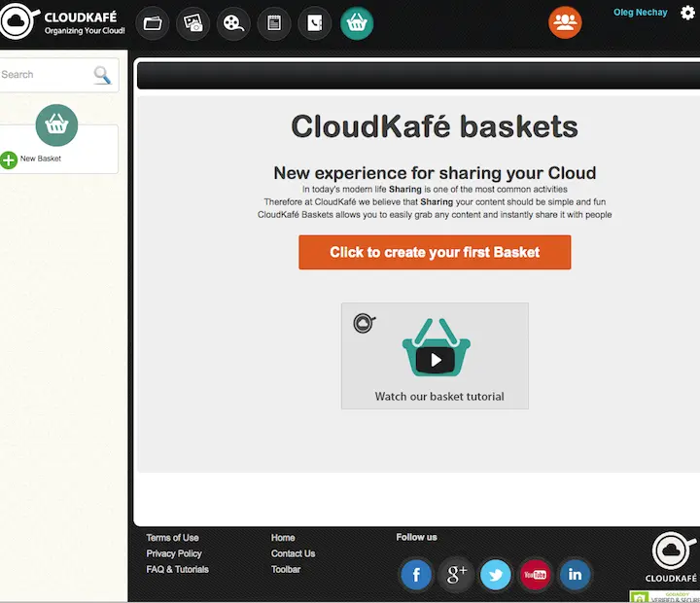This screenshot has height=603, width=700.
Task: Open the contacts phone book icon
Action: coord(315,22)
